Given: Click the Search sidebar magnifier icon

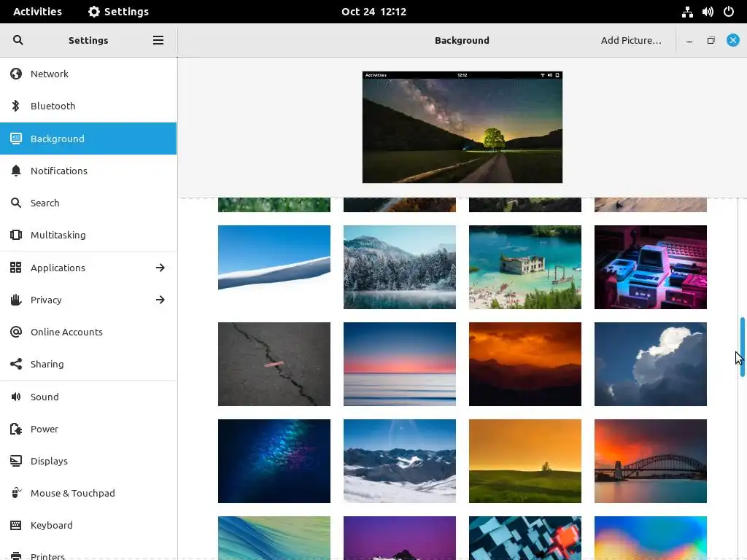Looking at the screenshot, I should [x=16, y=203].
